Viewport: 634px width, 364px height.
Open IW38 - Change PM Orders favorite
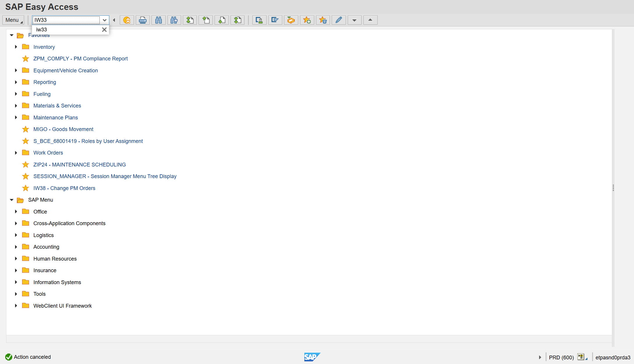pos(64,188)
